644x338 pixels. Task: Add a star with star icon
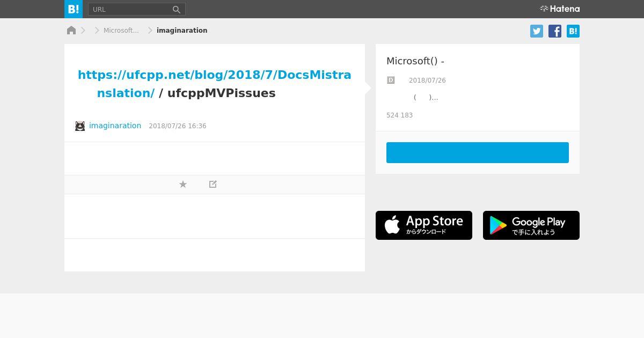(183, 184)
